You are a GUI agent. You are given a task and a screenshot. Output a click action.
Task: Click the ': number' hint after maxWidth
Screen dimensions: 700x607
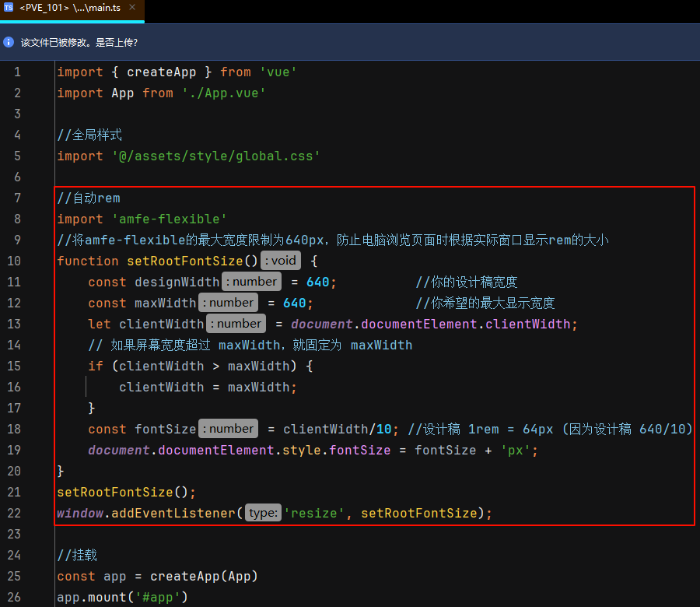[x=228, y=303]
